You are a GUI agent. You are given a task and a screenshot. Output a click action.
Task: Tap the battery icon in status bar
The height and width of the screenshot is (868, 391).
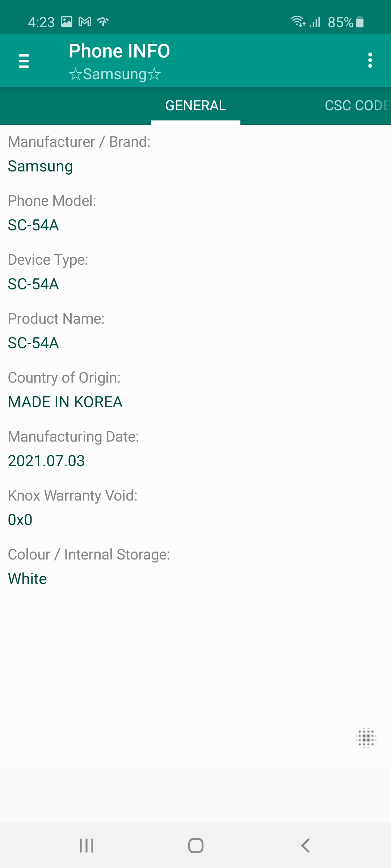(360, 22)
